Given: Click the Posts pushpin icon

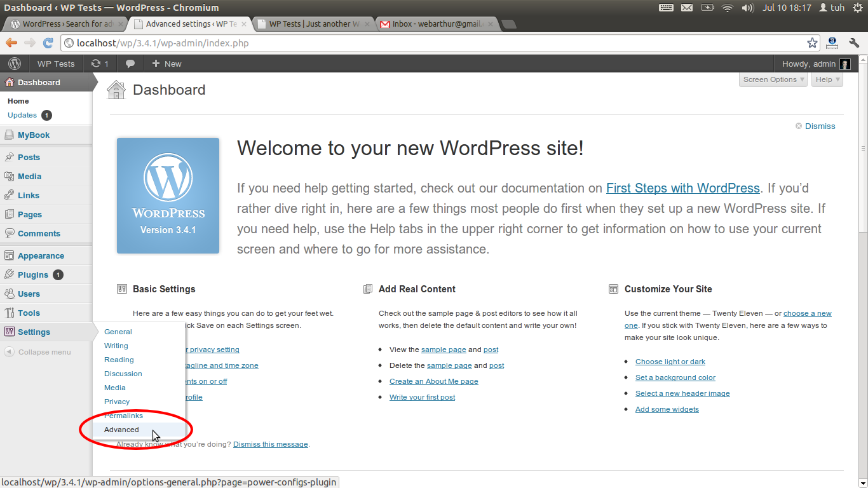Looking at the screenshot, I should pyautogui.click(x=10, y=157).
